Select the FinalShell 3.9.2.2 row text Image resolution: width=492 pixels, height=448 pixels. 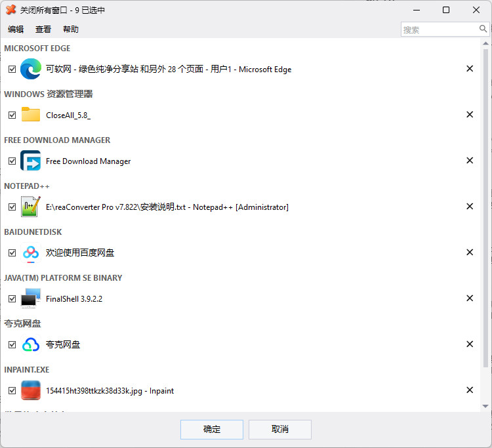tap(74, 298)
